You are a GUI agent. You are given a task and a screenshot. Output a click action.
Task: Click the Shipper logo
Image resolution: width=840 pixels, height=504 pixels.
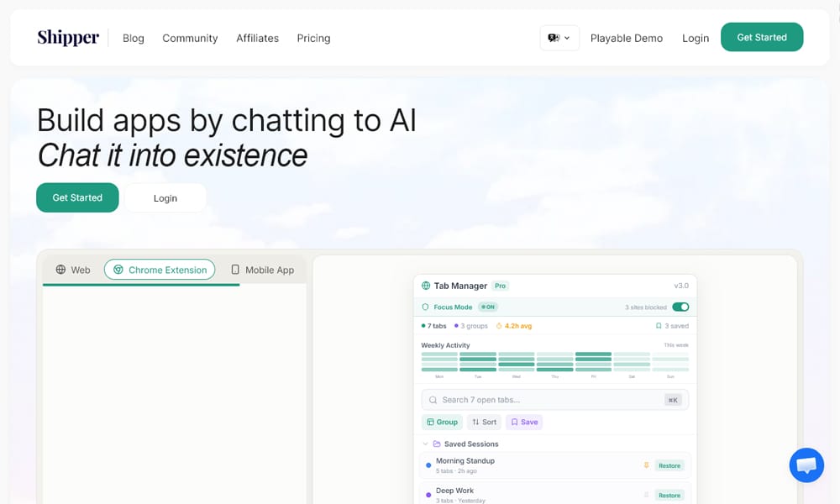(68, 38)
